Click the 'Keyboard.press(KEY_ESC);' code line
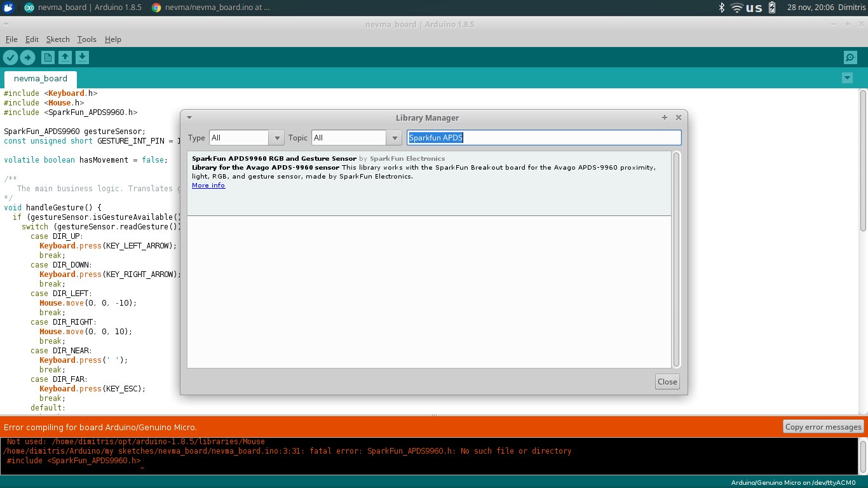The image size is (868, 488). 93,389
